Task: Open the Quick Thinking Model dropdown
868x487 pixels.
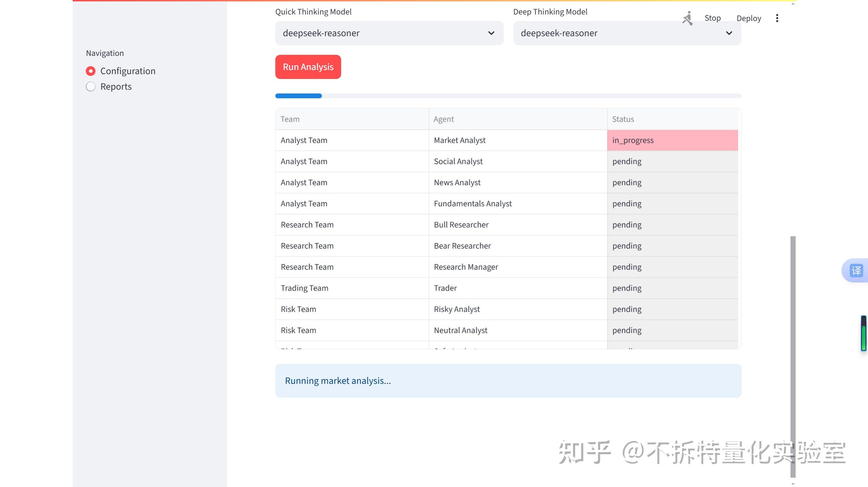Action: click(389, 33)
